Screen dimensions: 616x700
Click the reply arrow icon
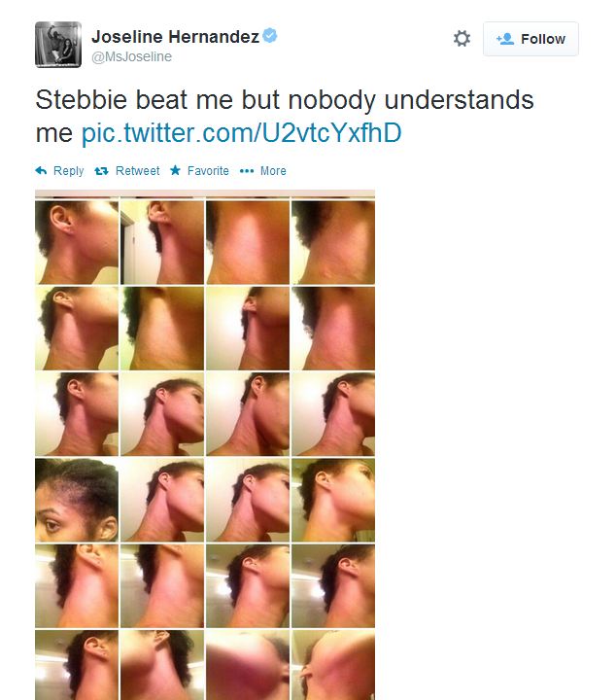pyautogui.click(x=41, y=170)
